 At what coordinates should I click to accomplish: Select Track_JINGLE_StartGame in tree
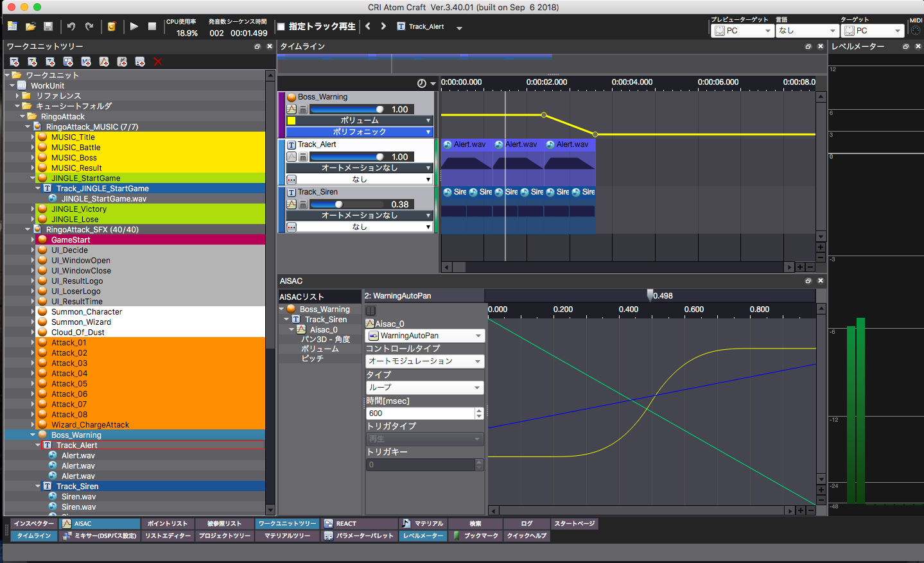click(103, 189)
